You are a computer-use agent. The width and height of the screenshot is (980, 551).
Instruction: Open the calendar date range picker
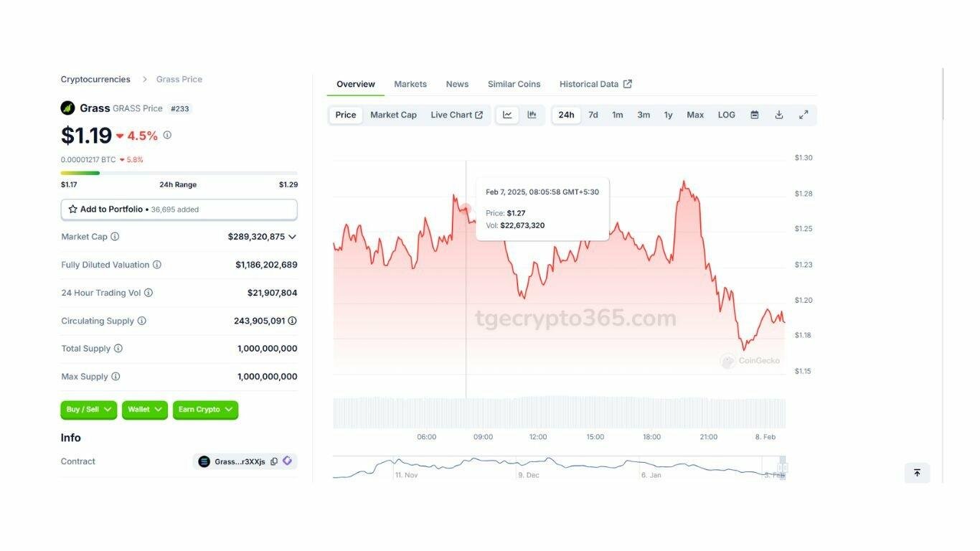(x=755, y=115)
